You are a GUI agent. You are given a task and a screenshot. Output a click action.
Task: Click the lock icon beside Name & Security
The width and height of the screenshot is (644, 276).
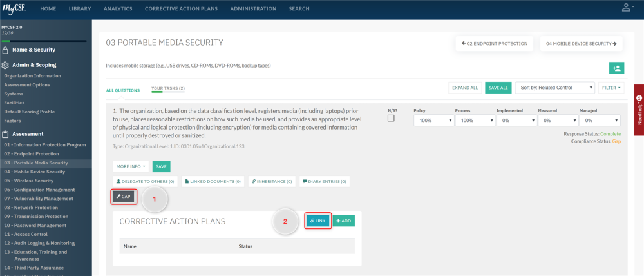pyautogui.click(x=5, y=50)
